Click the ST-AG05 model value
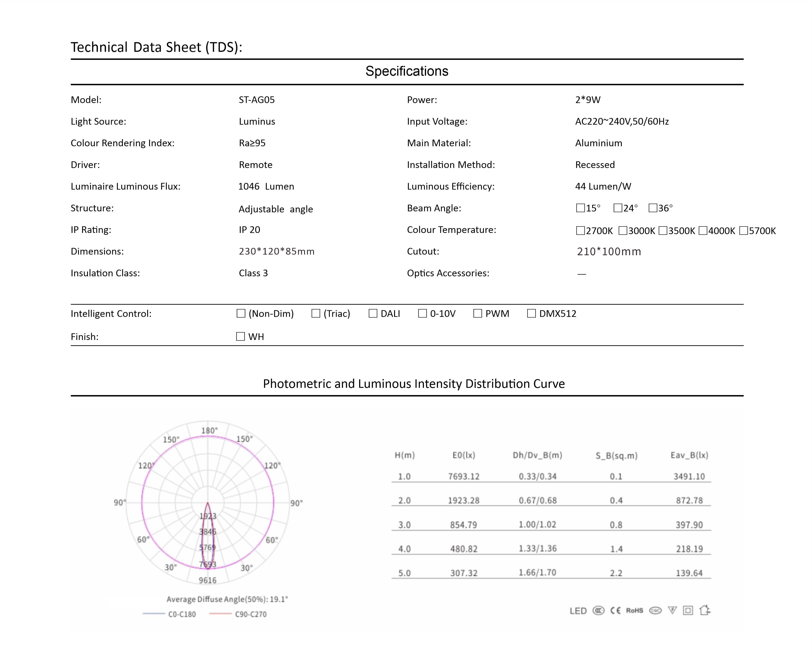Image resolution: width=812 pixels, height=657 pixels. pos(256,100)
